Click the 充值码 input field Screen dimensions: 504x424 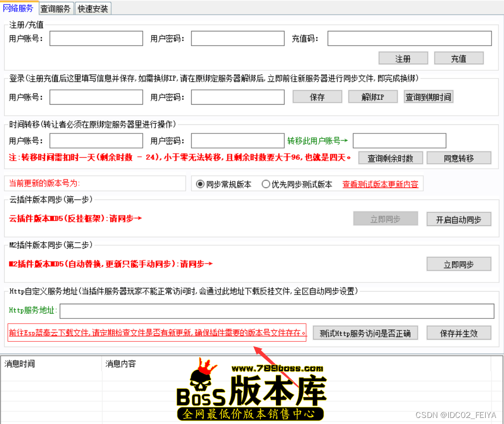point(409,38)
